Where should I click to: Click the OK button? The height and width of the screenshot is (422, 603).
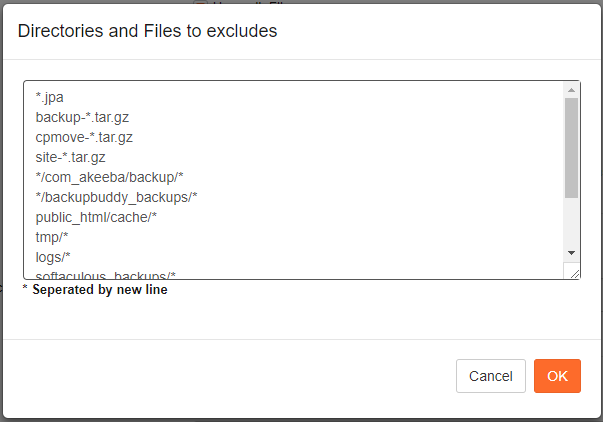click(557, 376)
